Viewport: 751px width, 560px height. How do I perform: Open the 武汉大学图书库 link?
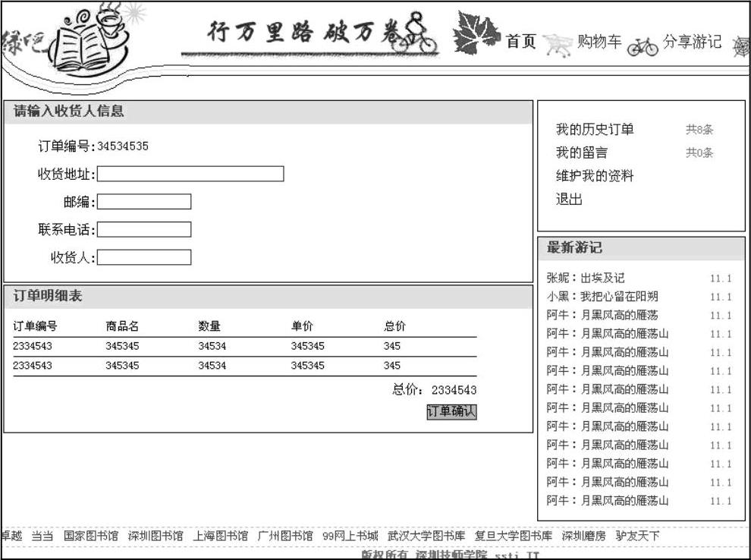pos(426,536)
